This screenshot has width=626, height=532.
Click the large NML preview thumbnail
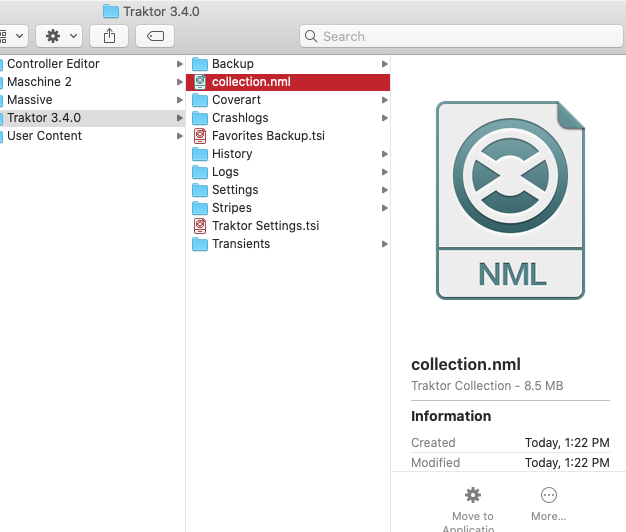click(510, 200)
